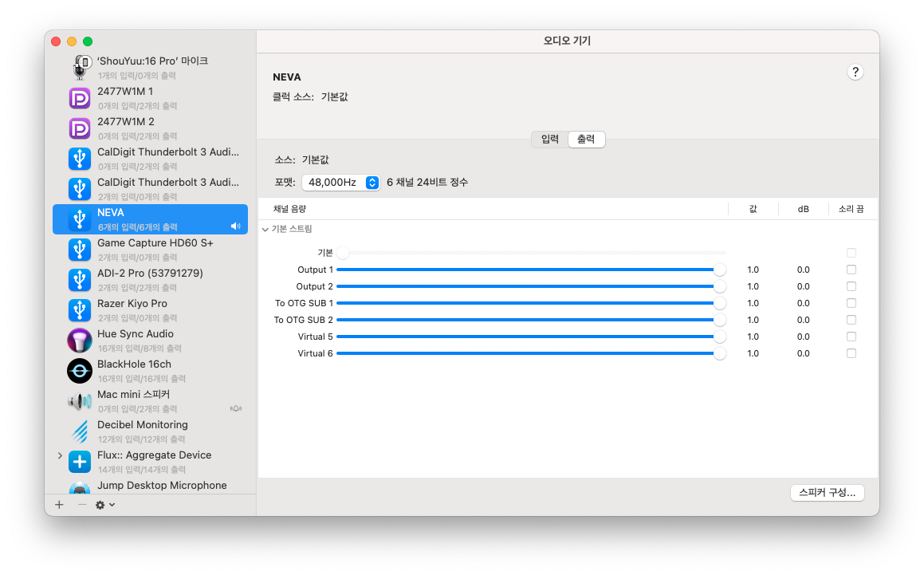
Task: Open the help question mark button
Action: (x=855, y=72)
